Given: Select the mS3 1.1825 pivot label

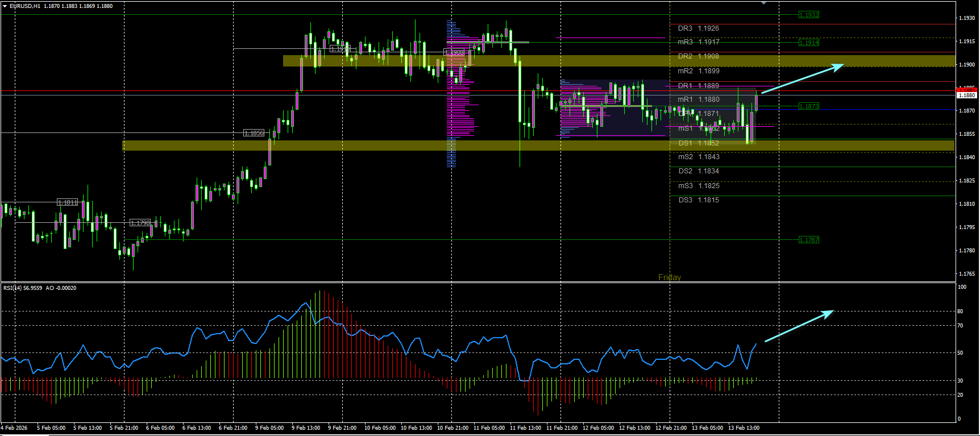Looking at the screenshot, I should click(699, 186).
